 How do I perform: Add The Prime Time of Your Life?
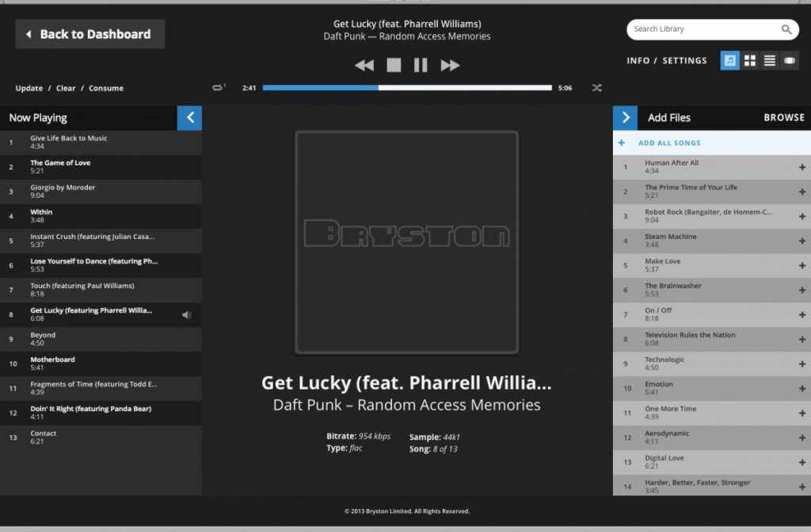coord(801,192)
